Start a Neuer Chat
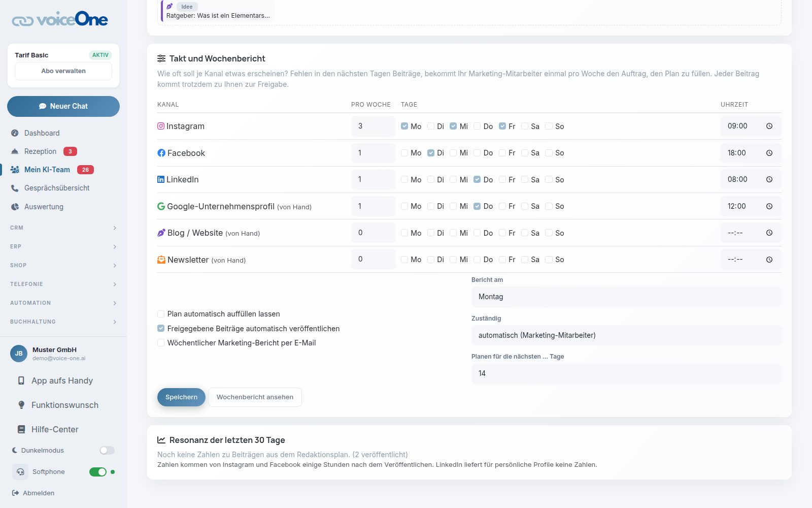Viewport: 812px width, 508px height. (x=63, y=106)
